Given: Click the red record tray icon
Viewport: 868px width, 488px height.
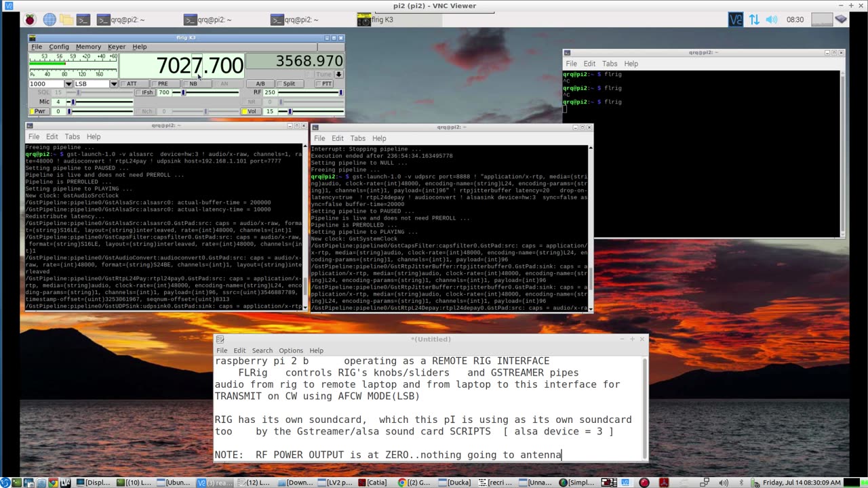Looking at the screenshot, I should pos(644,482).
